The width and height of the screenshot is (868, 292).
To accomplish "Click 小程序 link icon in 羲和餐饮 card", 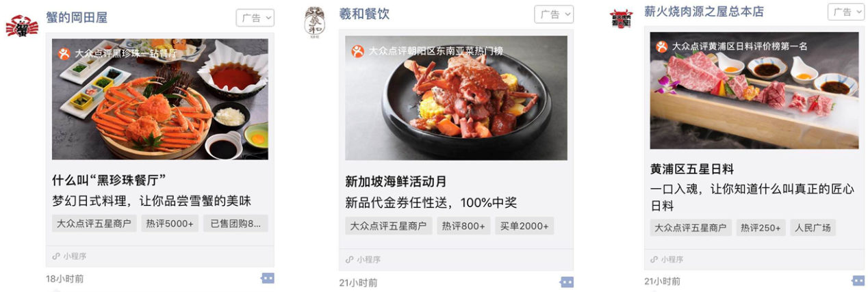I will click(349, 260).
